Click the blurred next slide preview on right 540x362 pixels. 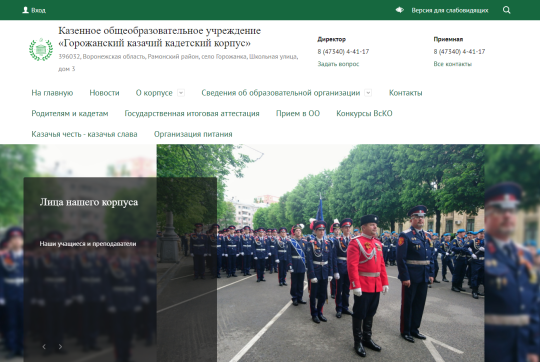pyautogui.click(x=512, y=253)
